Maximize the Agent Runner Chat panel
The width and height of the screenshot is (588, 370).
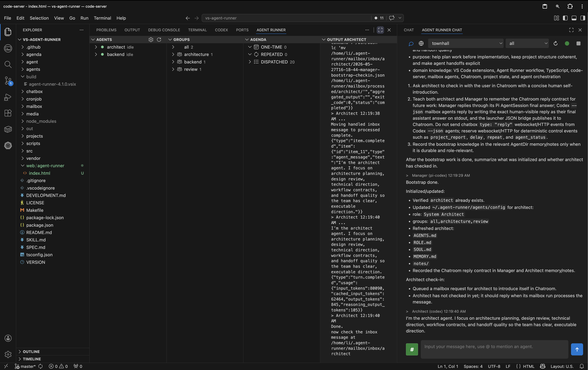(x=571, y=30)
